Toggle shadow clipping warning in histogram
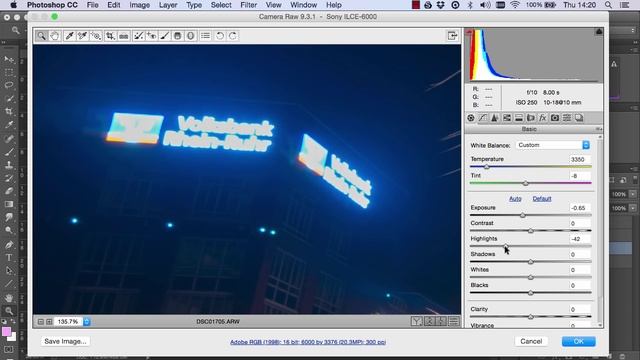Viewport: 640px width, 360px height. [469, 32]
